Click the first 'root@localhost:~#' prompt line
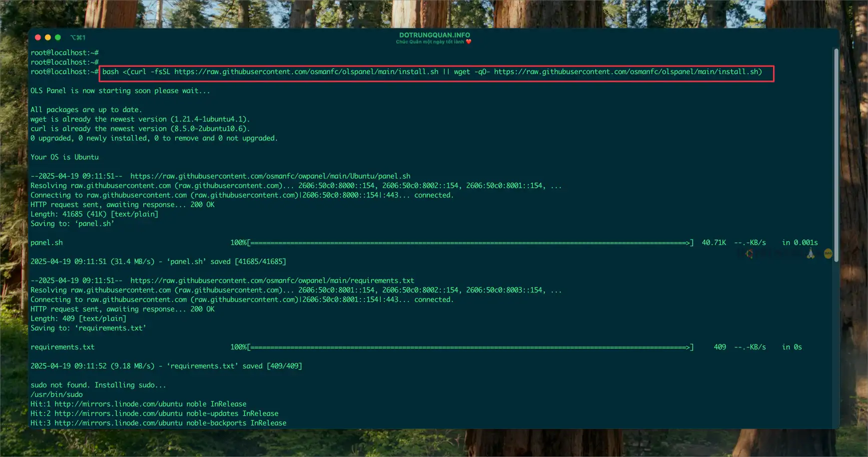868x457 pixels. (64, 52)
